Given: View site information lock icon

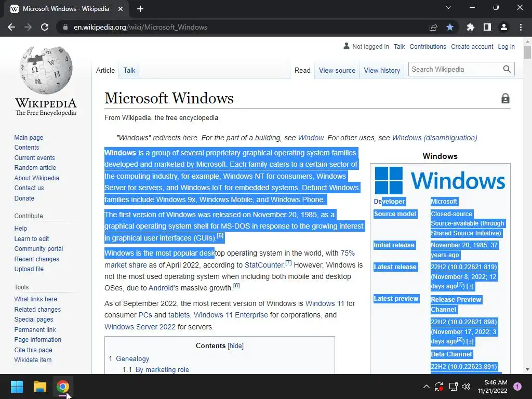Looking at the screenshot, I should [65, 27].
